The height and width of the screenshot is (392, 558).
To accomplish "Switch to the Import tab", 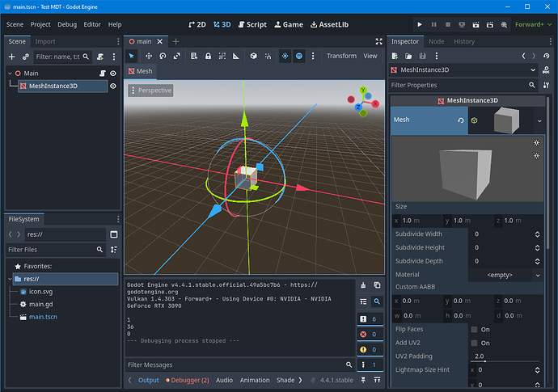I will pyautogui.click(x=45, y=41).
